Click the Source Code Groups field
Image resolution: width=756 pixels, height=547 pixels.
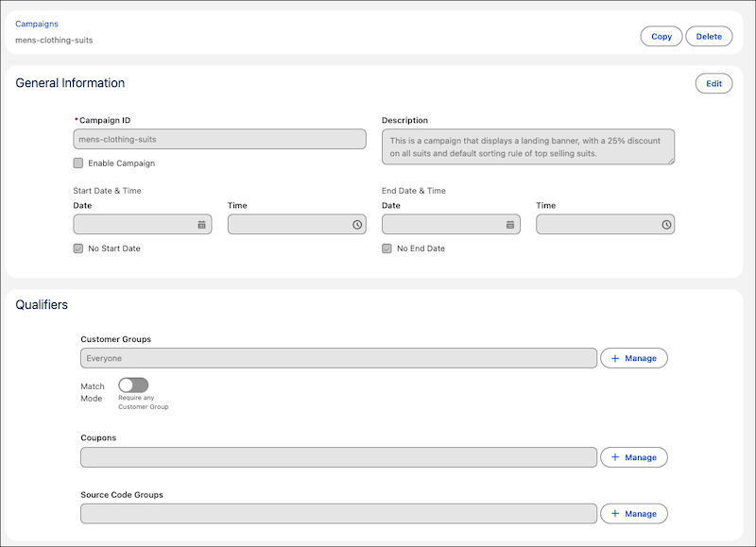[x=338, y=514]
